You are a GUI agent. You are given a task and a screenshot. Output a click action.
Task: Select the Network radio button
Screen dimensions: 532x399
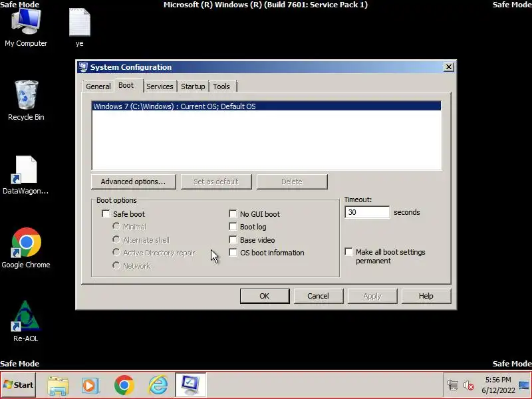[116, 265]
